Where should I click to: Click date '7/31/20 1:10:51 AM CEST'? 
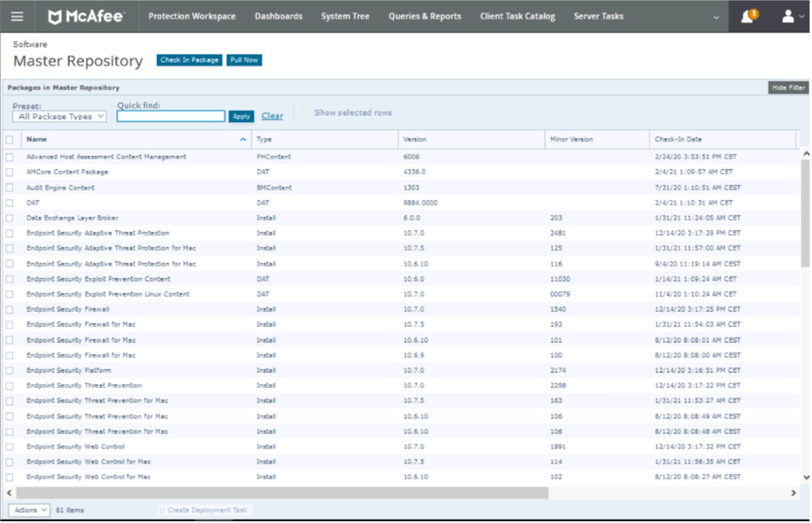[698, 187]
